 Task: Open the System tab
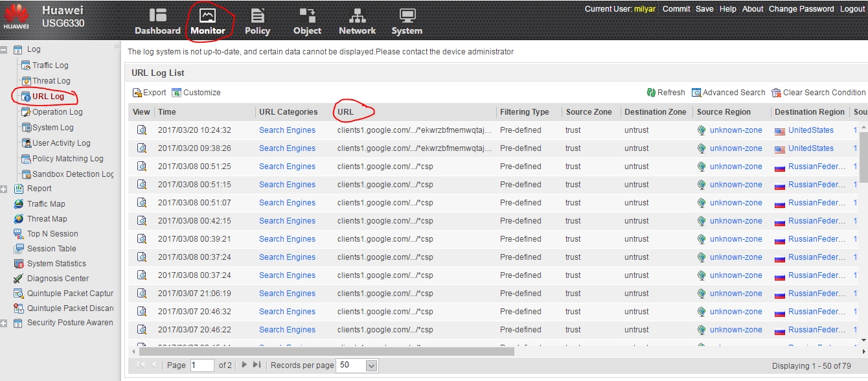[407, 21]
